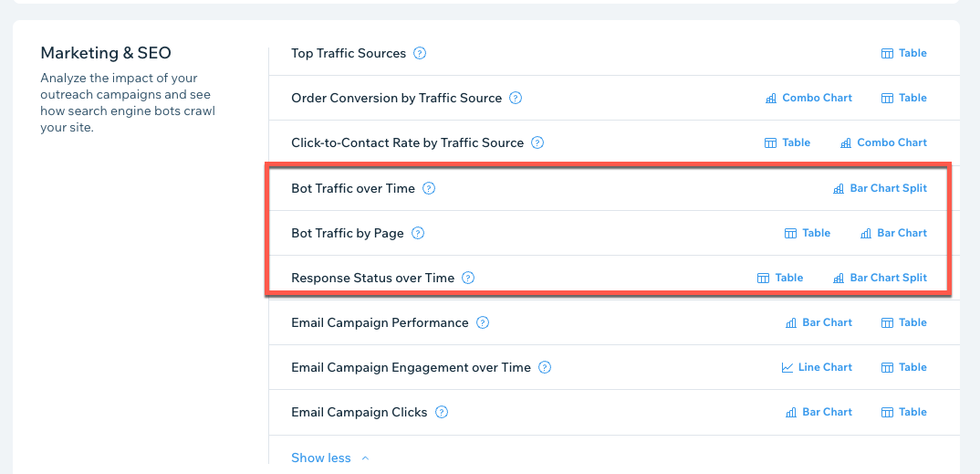
Task: Open Line Chart for Email Campaign Engagement
Action: [x=817, y=367]
